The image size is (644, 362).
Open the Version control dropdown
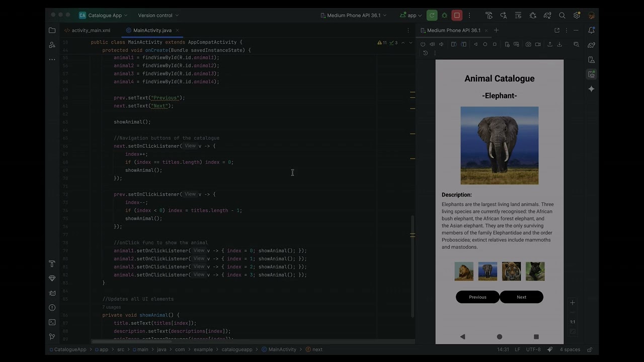tap(158, 16)
